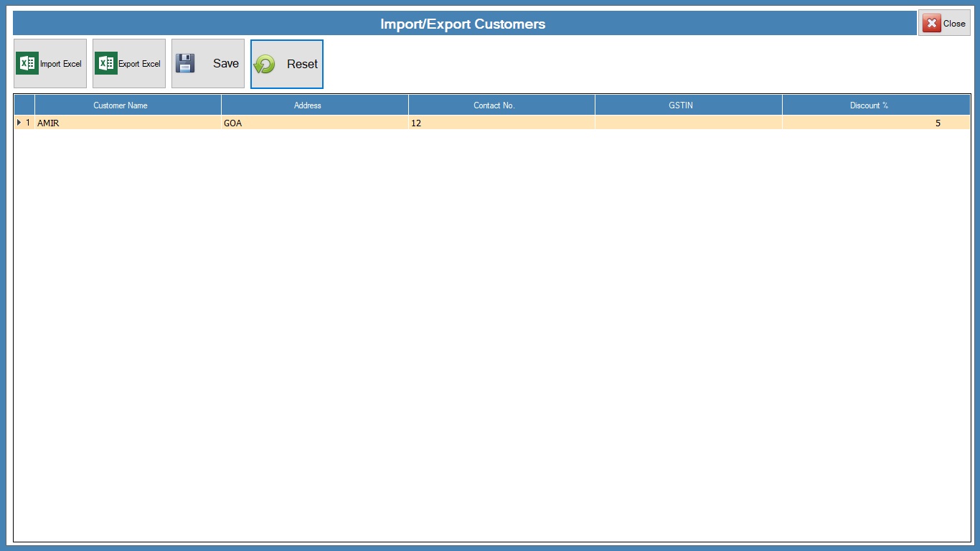980x551 pixels.
Task: Click the green circular arrow Reset icon
Action: (x=265, y=65)
